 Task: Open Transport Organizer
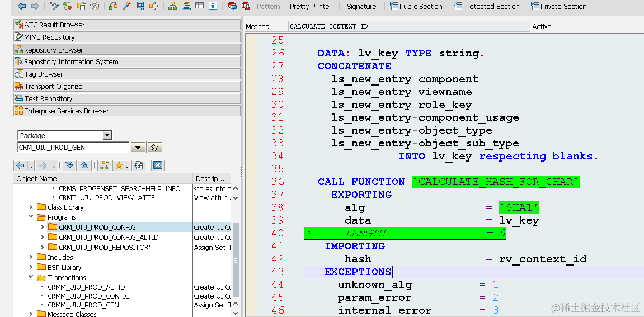point(126,86)
